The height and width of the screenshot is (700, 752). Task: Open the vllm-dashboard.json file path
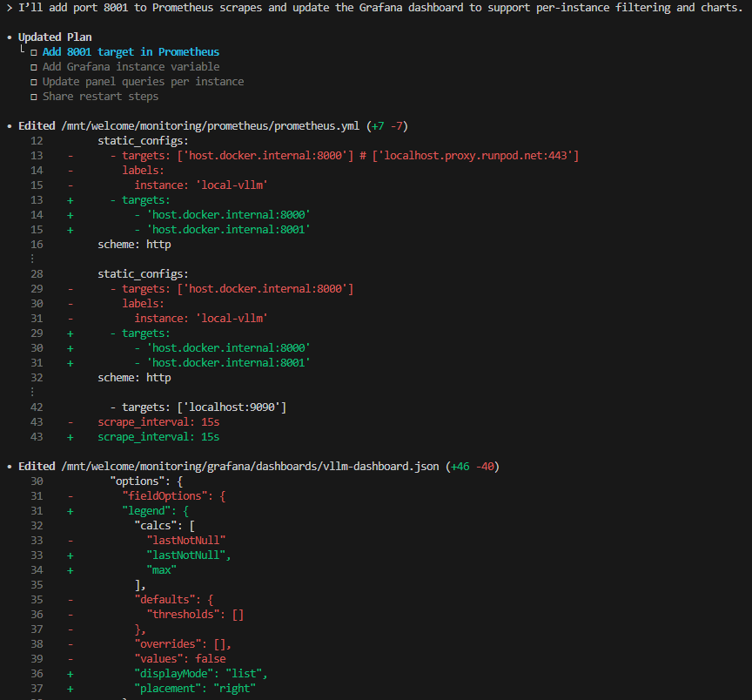250,467
